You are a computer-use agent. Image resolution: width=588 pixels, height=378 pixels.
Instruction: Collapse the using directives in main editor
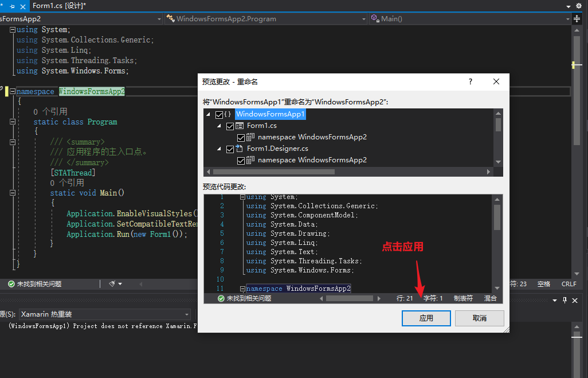[13, 29]
